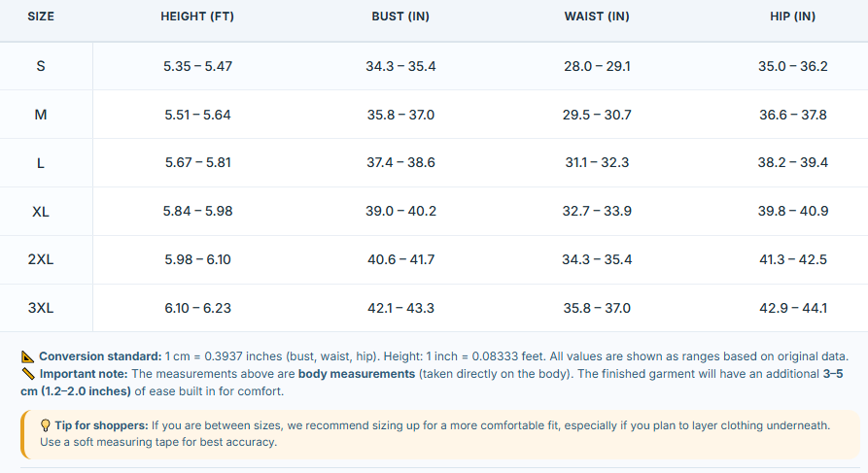This screenshot has width=868, height=473.
Task: Select the WAIST (IN) column header
Action: (597, 17)
